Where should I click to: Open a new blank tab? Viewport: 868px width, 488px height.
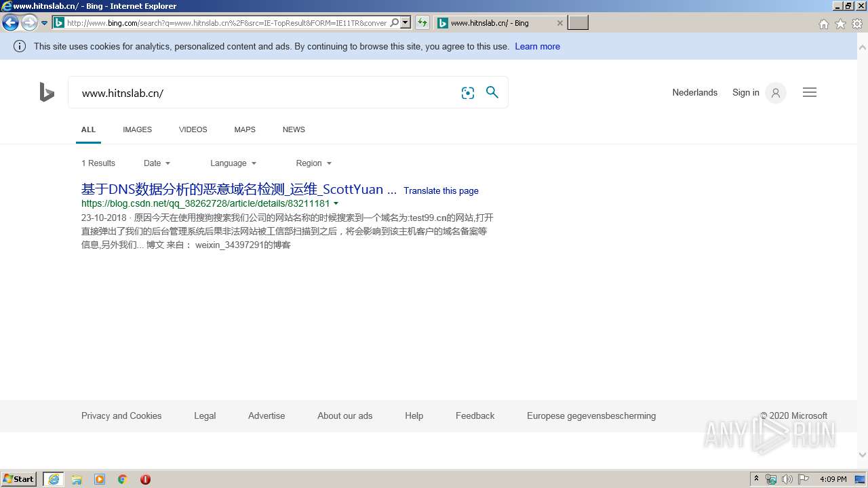[x=578, y=23]
